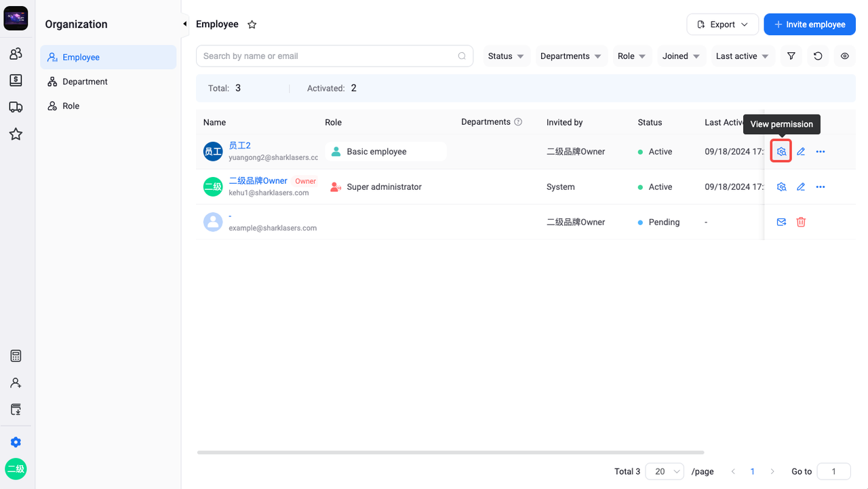Open the blue settings gear icon
The width and height of the screenshot is (868, 489).
click(16, 442)
